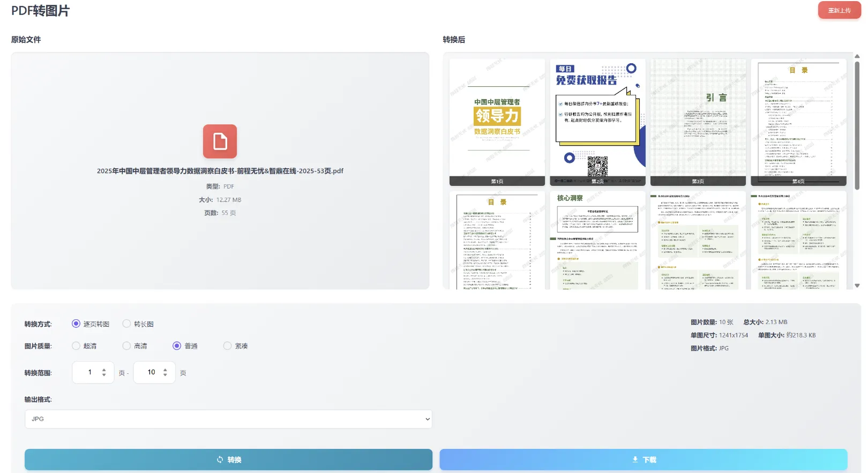Open the 第3页 引言 thumbnail
The height and width of the screenshot is (473, 868).
(698, 122)
